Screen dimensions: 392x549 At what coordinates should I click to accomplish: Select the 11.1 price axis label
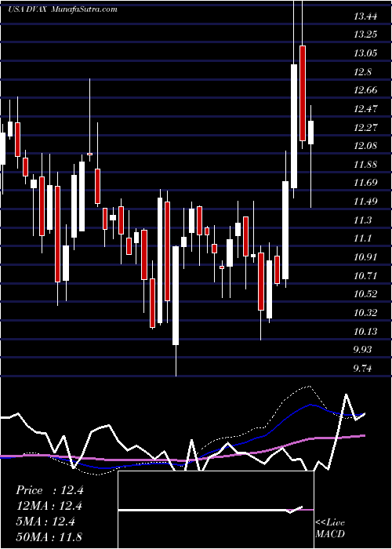[363, 238]
